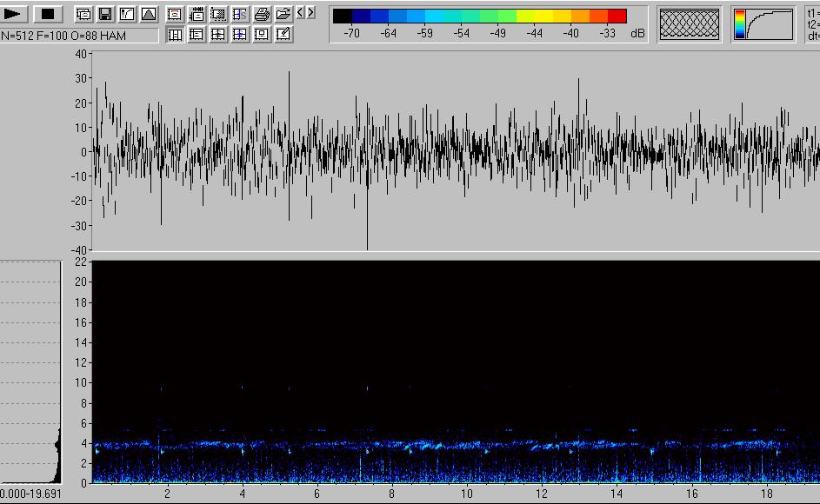This screenshot has height=504, width=820.
Task: Toggle the pencil edit label mode button
Action: 283,34
